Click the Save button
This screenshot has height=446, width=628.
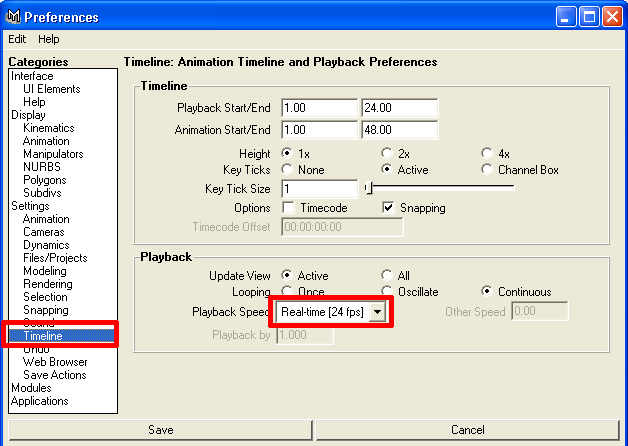[x=160, y=430]
